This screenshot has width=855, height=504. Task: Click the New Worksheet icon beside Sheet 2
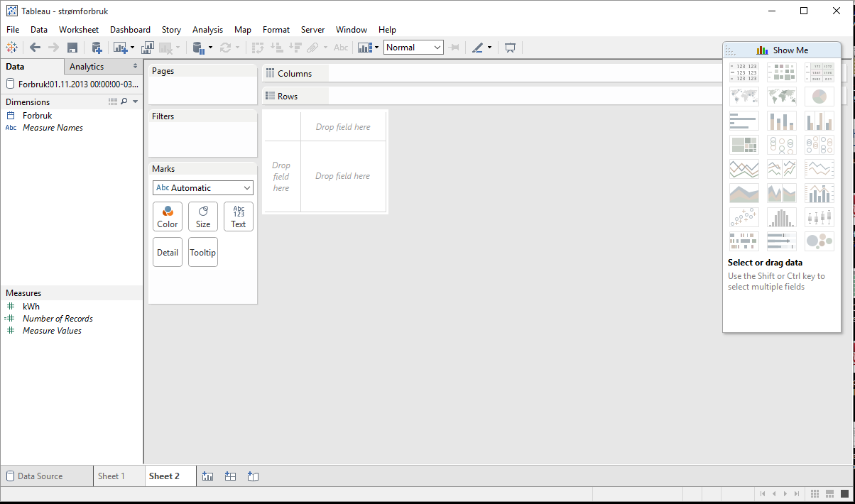(x=207, y=476)
